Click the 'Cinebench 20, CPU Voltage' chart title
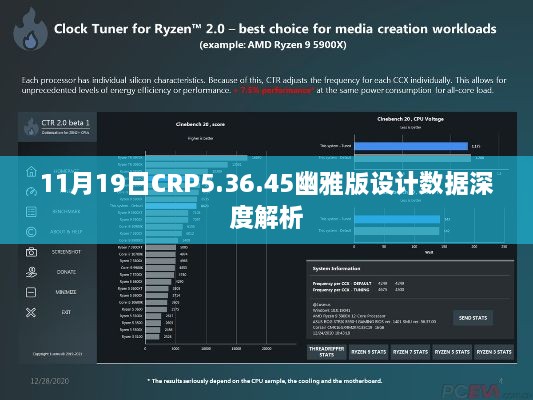The height and width of the screenshot is (400, 533). 410,119
